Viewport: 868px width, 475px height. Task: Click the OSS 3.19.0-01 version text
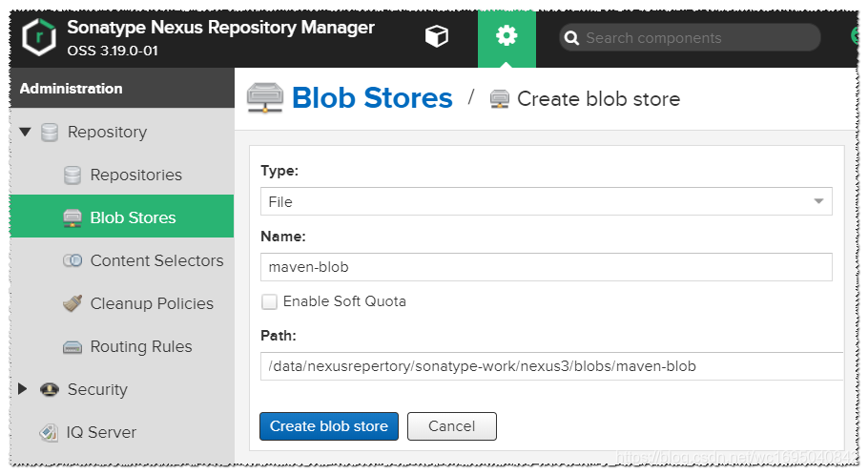113,51
